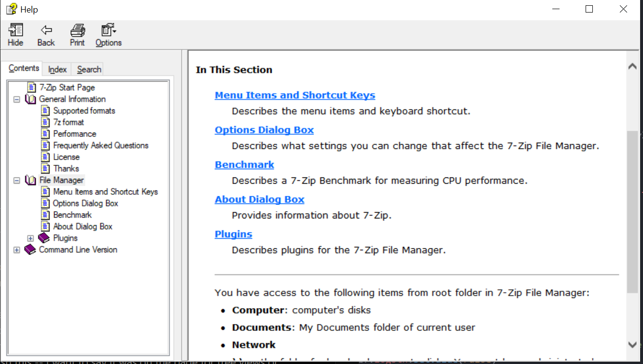Click the Print toolbar icon

point(77,30)
